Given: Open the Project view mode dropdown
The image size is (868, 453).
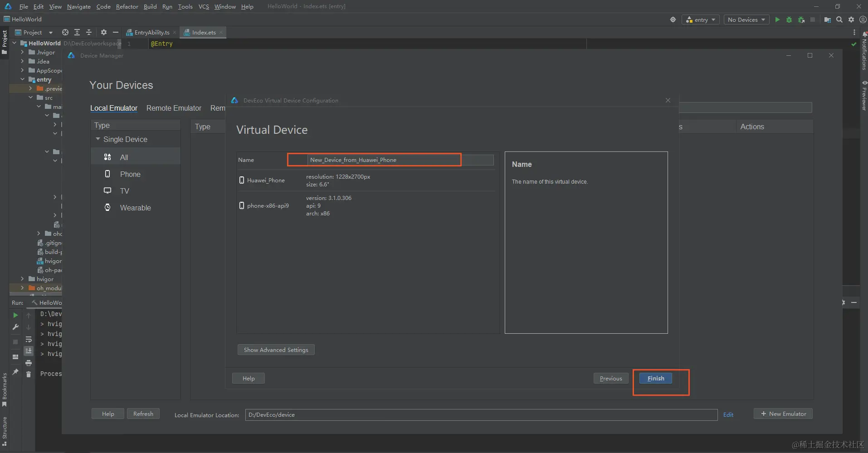Looking at the screenshot, I should (34, 32).
